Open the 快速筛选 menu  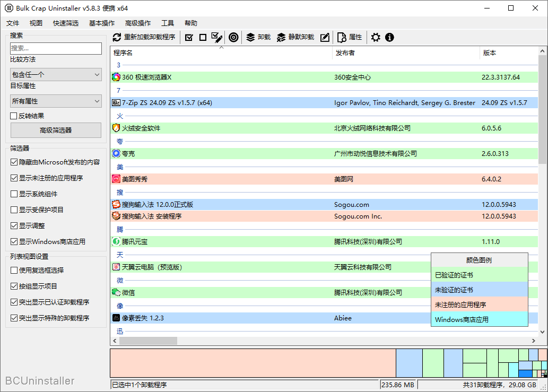[x=66, y=23]
